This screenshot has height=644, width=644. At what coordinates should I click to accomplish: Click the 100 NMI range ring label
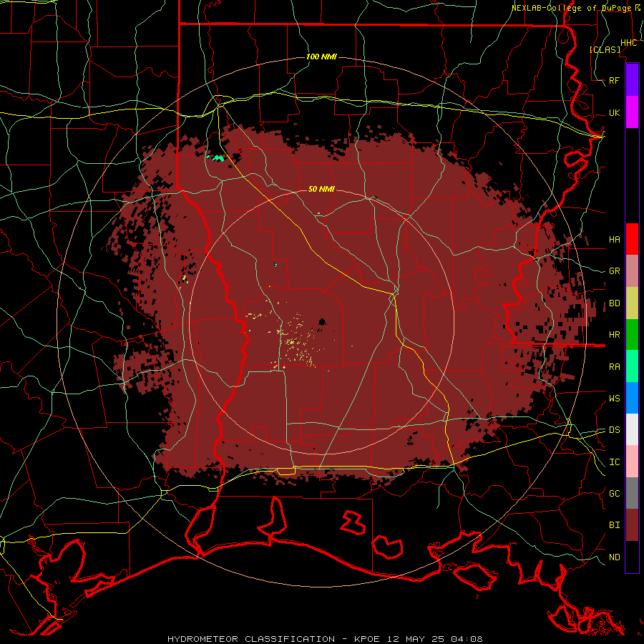click(321, 57)
